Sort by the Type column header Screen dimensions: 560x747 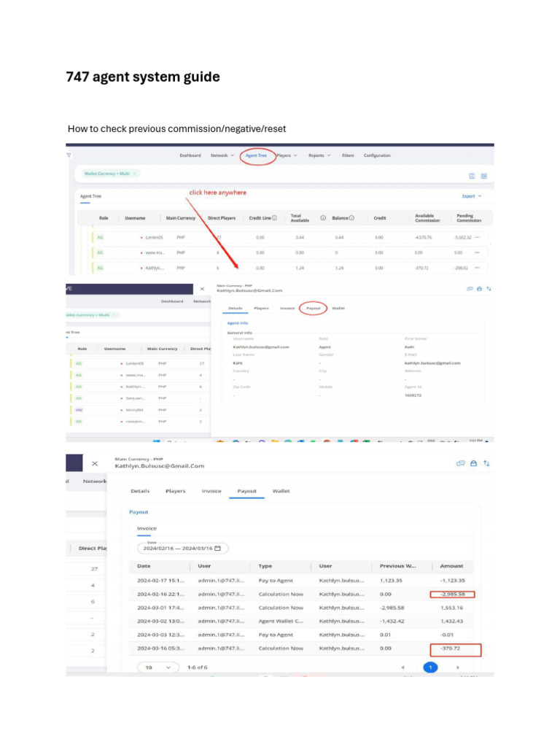pyautogui.click(x=265, y=566)
